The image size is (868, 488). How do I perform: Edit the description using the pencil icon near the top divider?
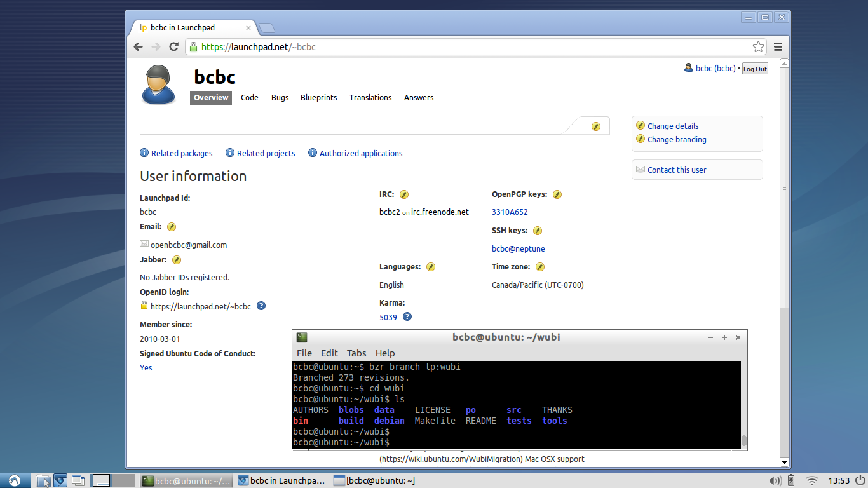pos(595,126)
